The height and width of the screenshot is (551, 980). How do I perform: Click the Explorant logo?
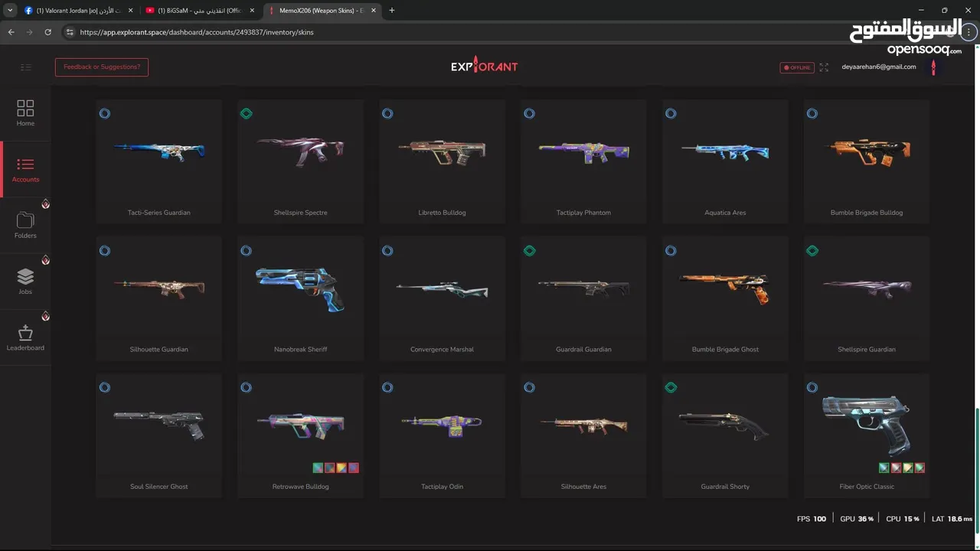tap(484, 66)
